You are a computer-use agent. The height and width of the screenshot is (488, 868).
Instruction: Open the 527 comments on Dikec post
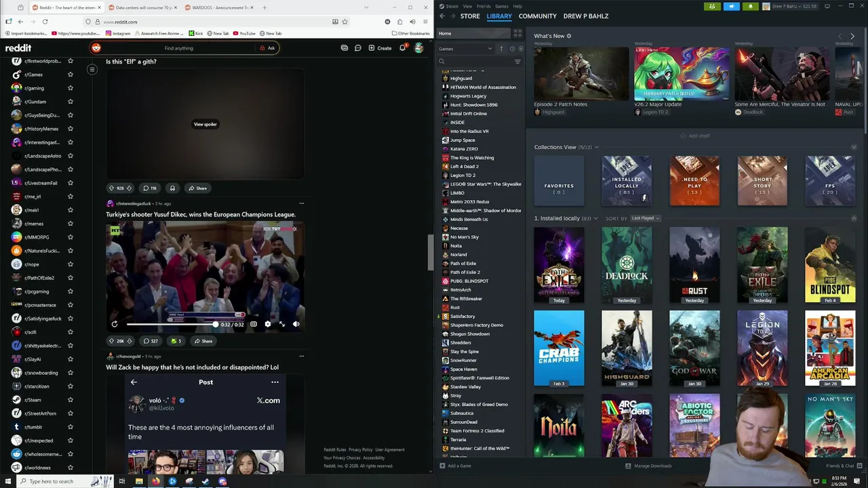[151, 341]
